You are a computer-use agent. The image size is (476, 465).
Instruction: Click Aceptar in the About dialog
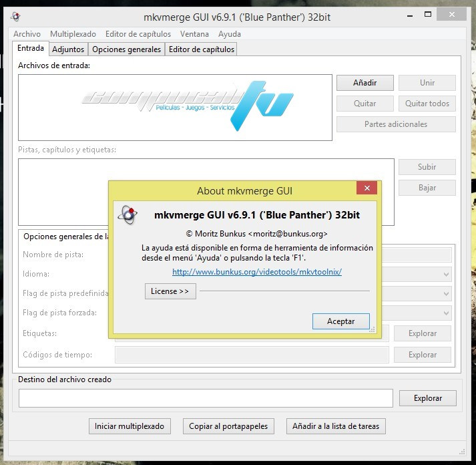[x=341, y=321]
